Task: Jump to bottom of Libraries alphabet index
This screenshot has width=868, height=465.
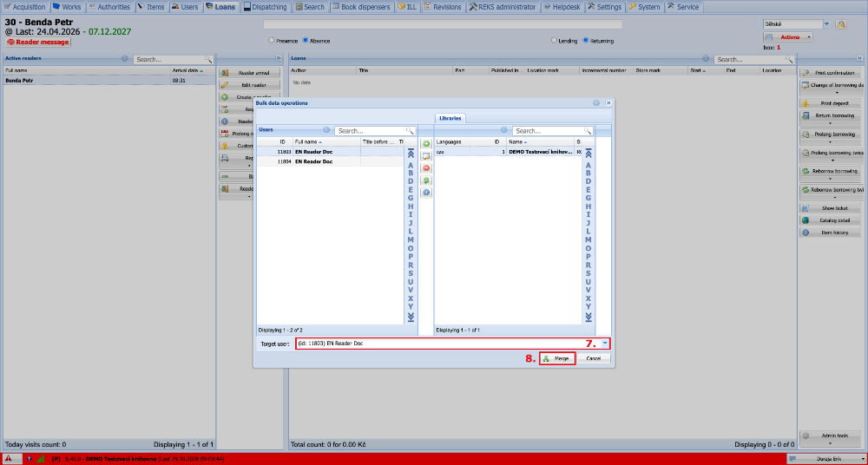Action: click(589, 317)
